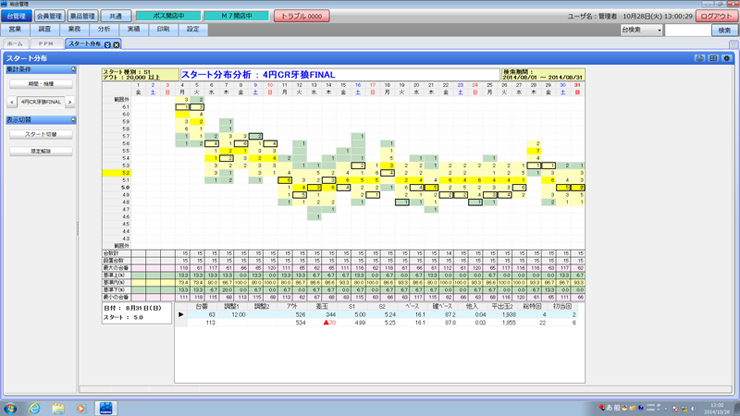The image size is (740, 416).
Task: Click the 限定解除 button
Action: coord(41,152)
